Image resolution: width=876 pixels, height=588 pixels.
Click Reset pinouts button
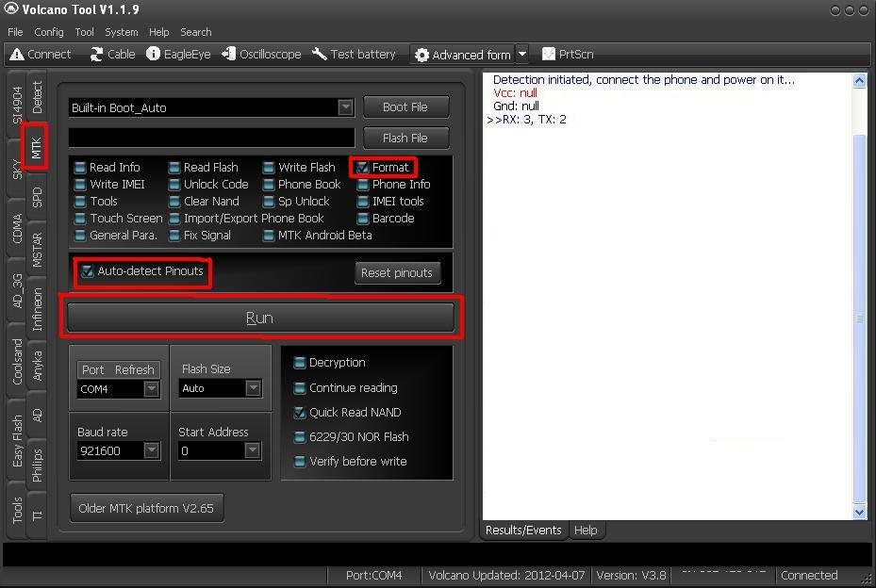pyautogui.click(x=397, y=273)
